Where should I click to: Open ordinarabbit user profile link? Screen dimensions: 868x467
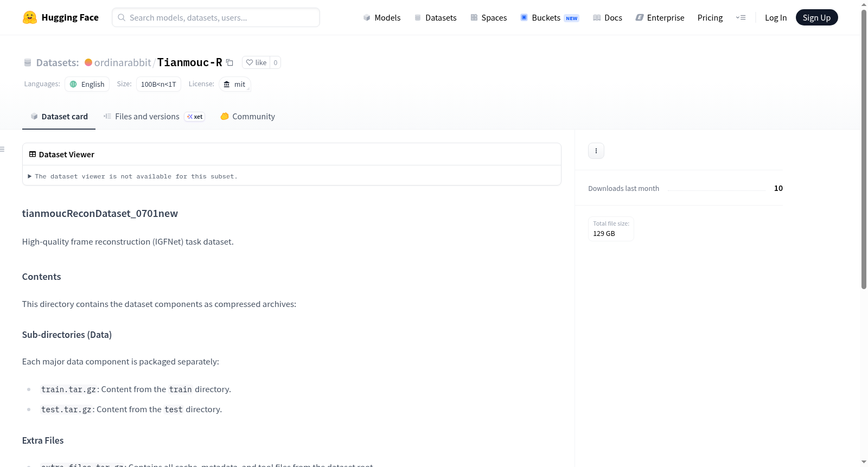pyautogui.click(x=123, y=62)
